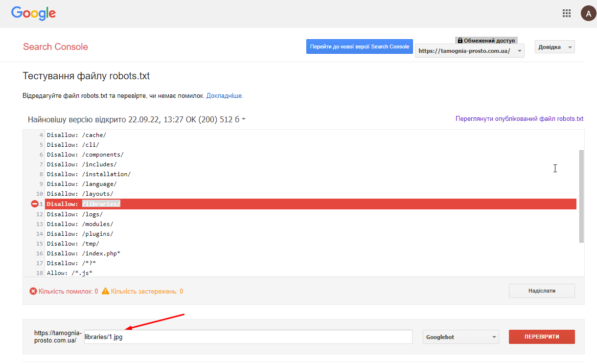Click the highlighted Disallow: /libraries/ line
Viewport: 597px width, 364px height.
tap(310, 204)
